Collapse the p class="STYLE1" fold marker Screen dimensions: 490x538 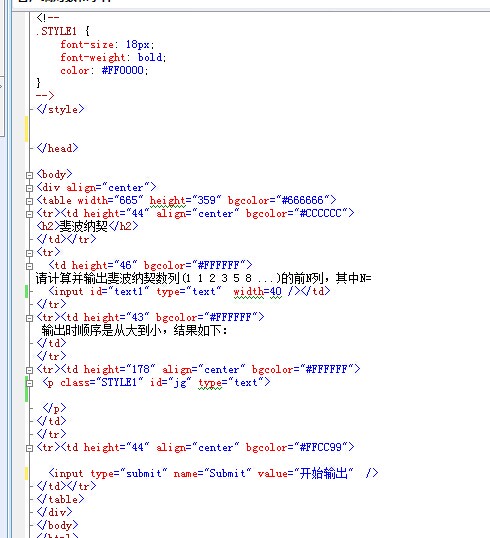point(29,383)
